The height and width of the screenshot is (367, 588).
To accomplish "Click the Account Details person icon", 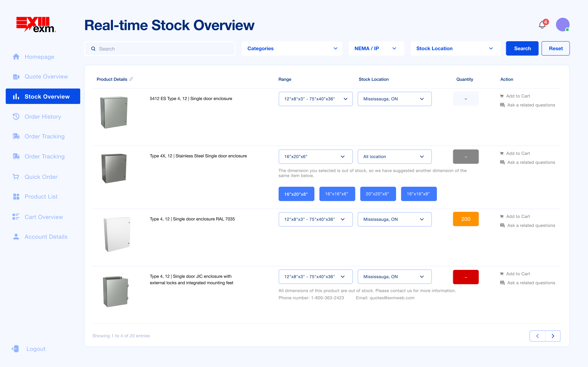I will [16, 237].
